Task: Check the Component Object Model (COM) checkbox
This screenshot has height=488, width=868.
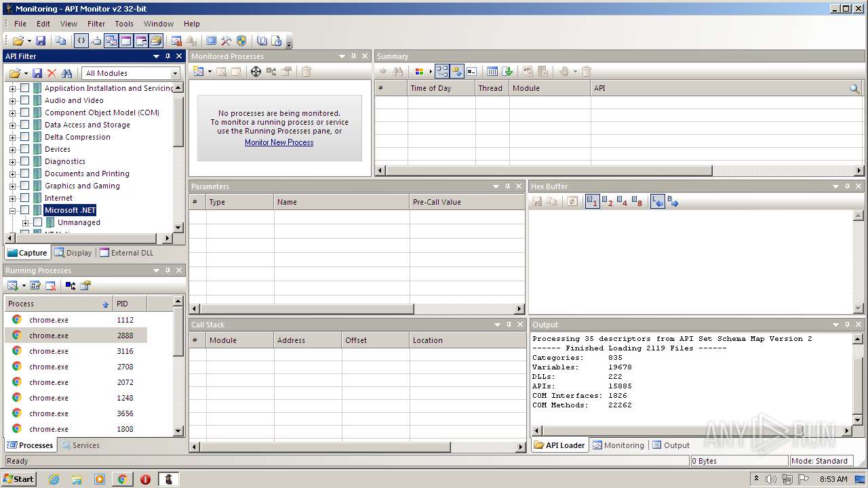Action: 24,113
